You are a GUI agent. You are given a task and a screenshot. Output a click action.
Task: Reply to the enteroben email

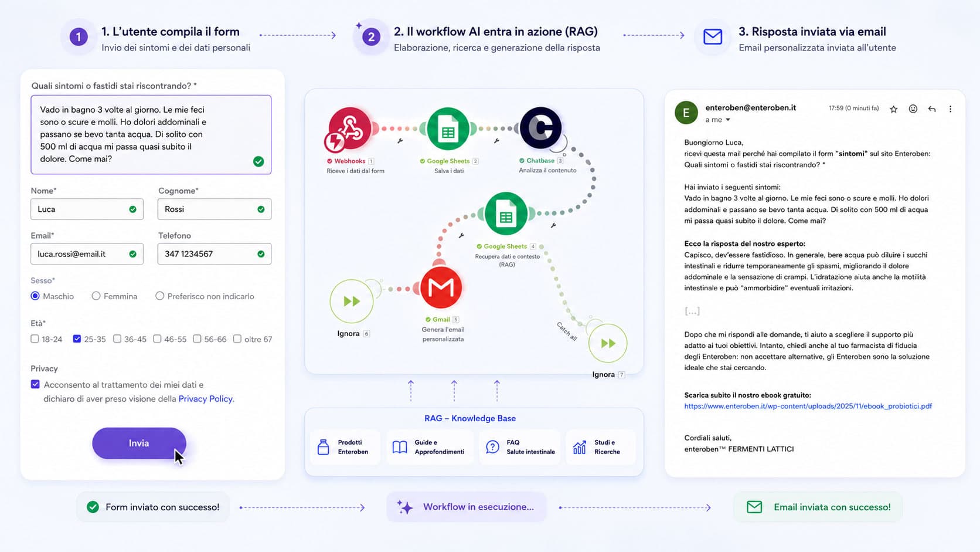[932, 109]
